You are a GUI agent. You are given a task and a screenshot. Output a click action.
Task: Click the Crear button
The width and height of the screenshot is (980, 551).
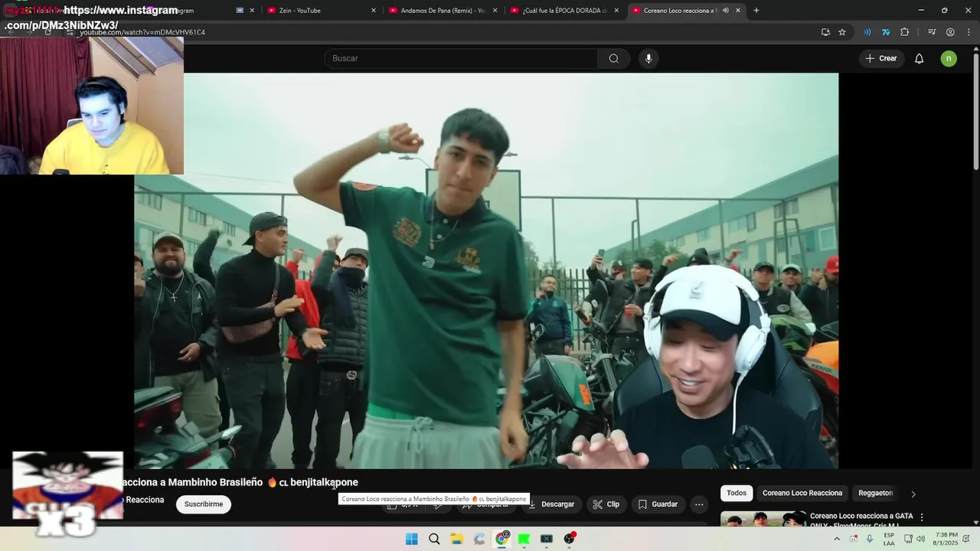click(x=881, y=59)
